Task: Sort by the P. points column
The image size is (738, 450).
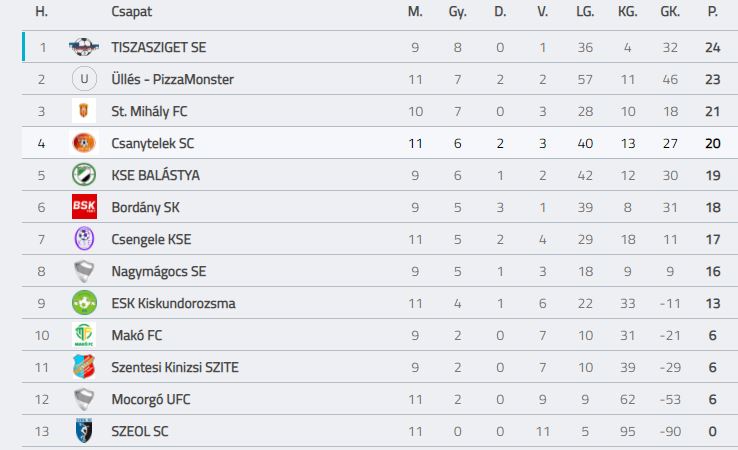Action: [713, 11]
